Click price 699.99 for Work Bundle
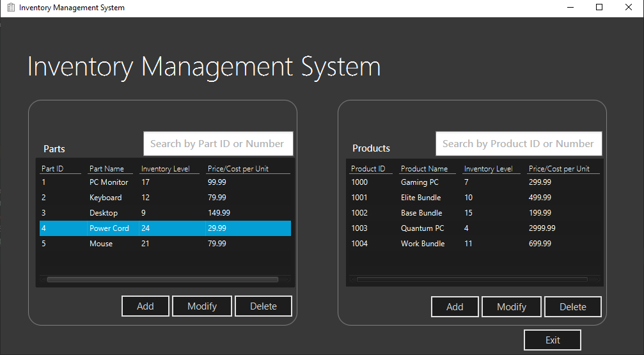 click(540, 244)
